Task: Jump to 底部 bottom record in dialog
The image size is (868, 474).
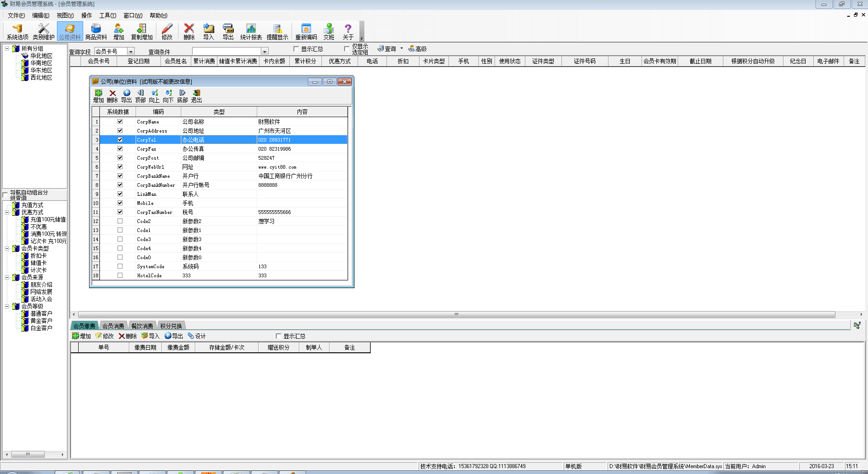Action: click(182, 96)
